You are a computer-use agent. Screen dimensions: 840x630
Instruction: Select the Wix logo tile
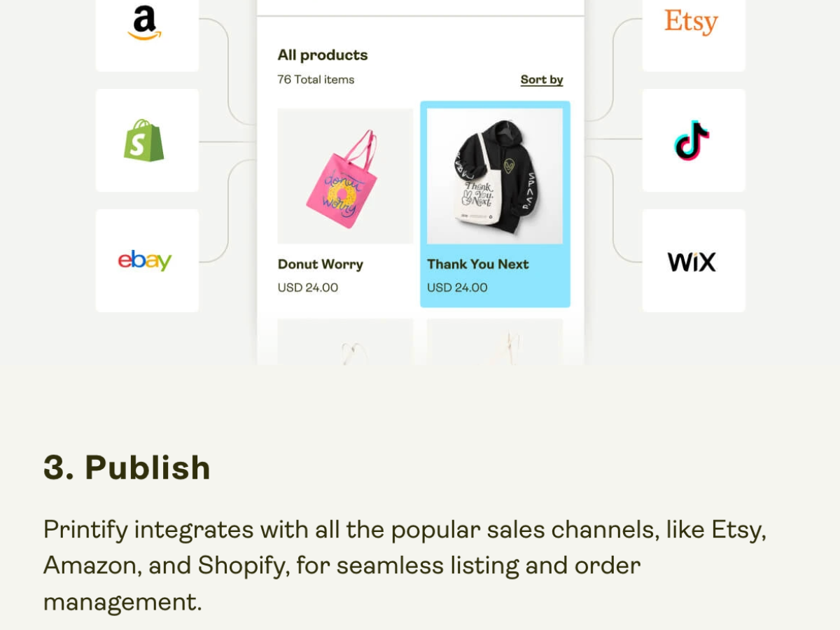694,260
